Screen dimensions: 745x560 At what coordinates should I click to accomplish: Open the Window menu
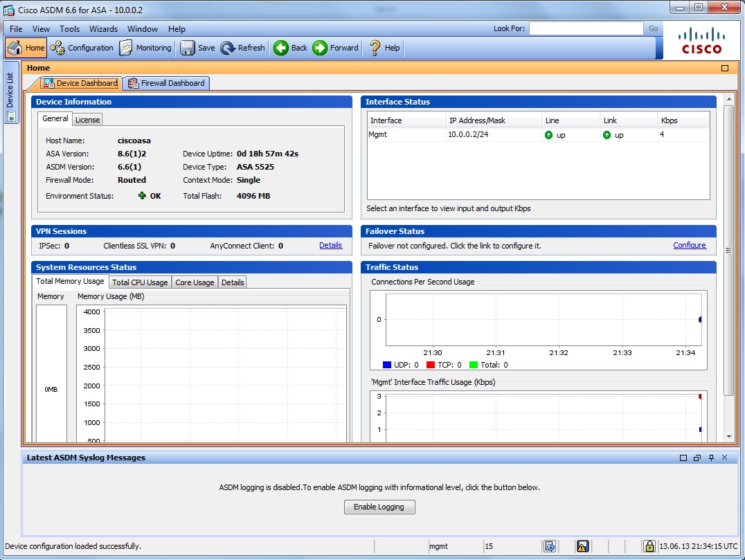point(143,29)
